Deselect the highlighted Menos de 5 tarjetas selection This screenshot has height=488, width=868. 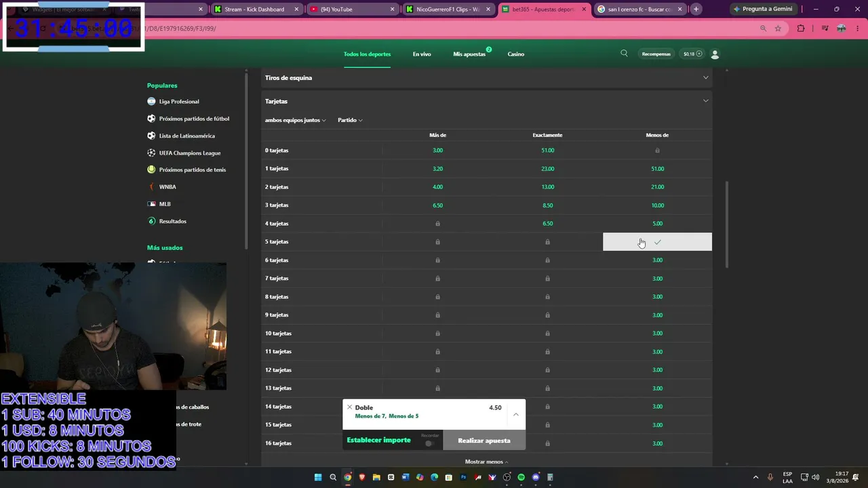[657, 242]
